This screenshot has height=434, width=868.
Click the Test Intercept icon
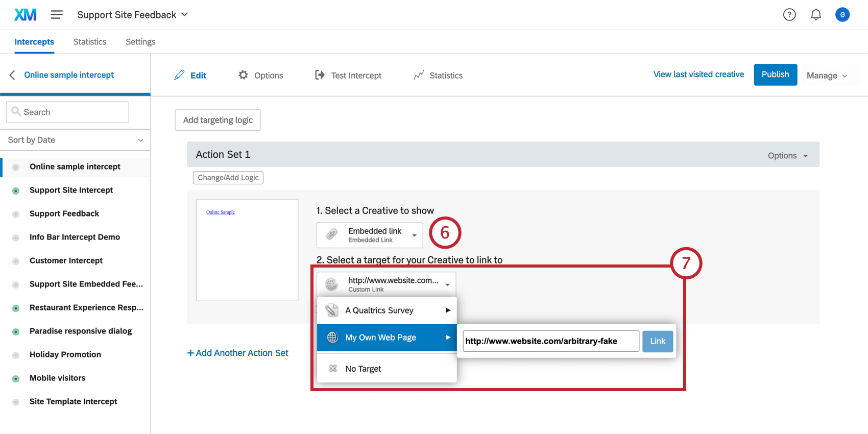click(320, 75)
